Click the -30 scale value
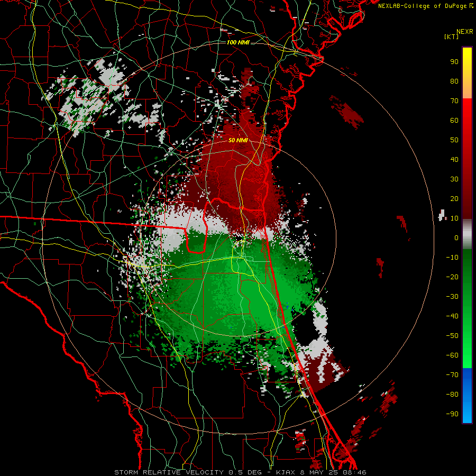The height and width of the screenshot is (476, 476). (452, 297)
